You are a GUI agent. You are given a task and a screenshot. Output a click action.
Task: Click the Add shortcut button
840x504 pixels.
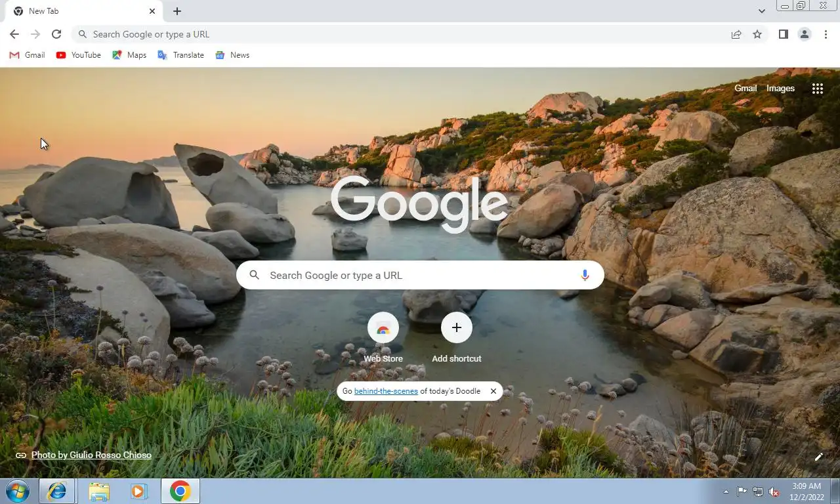(x=457, y=338)
